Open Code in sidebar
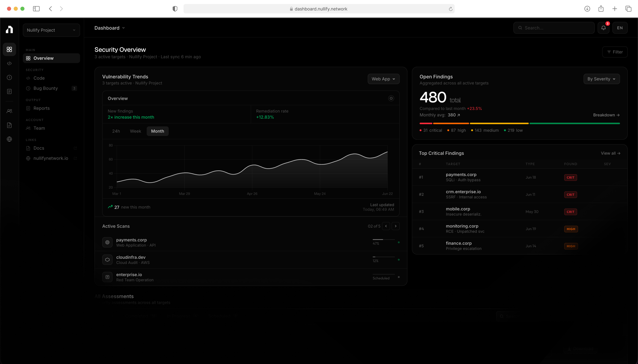The image size is (638, 364). [x=51, y=78]
